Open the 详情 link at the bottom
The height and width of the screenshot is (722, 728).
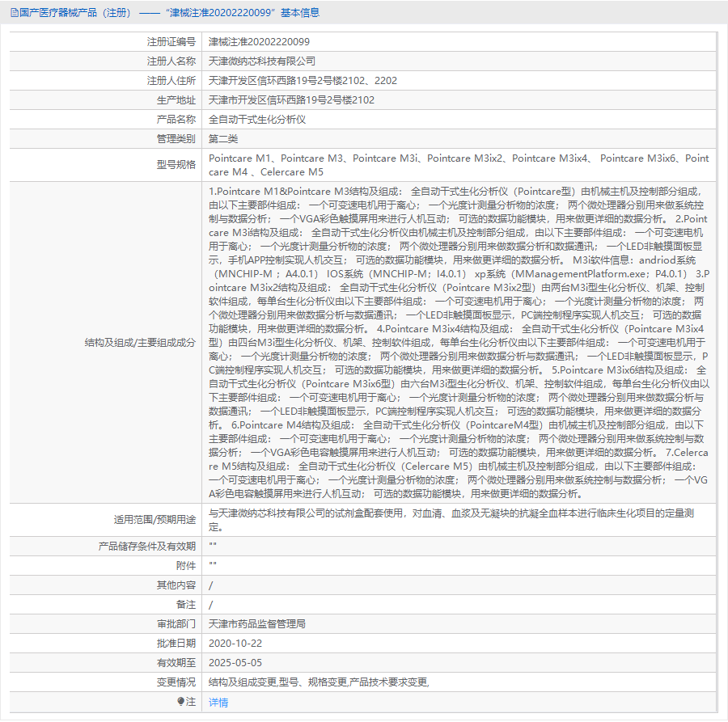coord(217,702)
